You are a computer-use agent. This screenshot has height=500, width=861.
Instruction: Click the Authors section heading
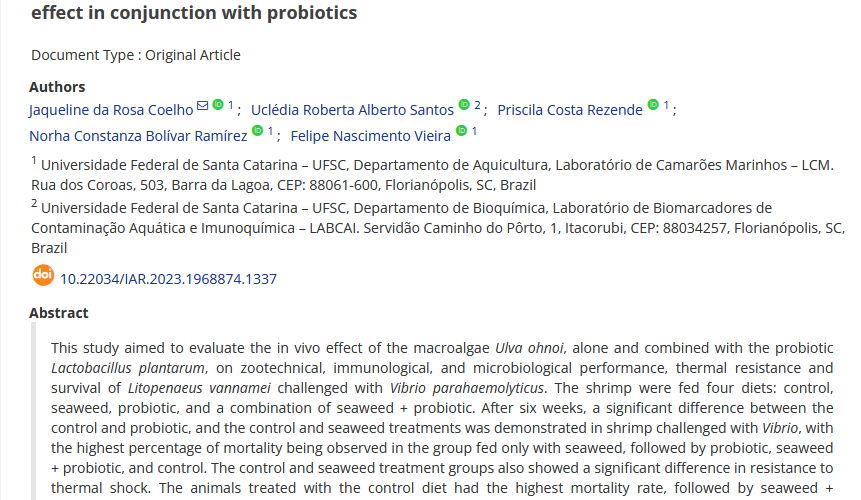(57, 87)
